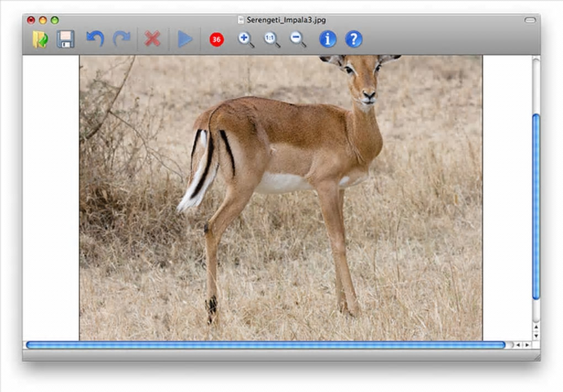Click the vertical scrollbar thumb

(x=536, y=207)
